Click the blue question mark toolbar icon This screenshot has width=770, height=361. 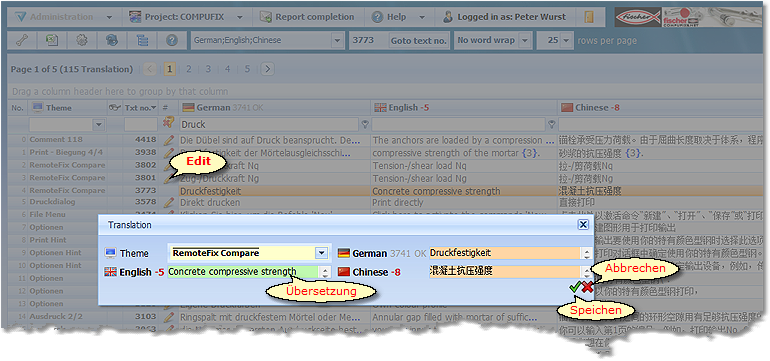171,41
